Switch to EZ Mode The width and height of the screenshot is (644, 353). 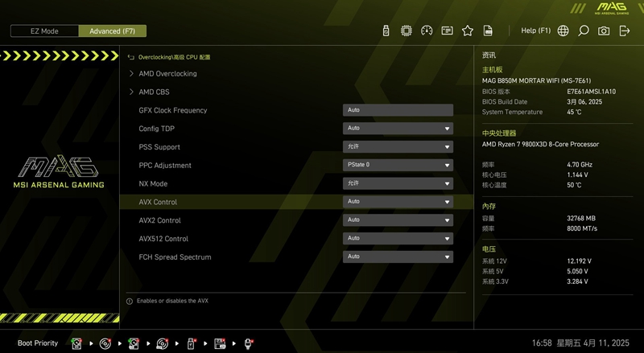coord(44,31)
